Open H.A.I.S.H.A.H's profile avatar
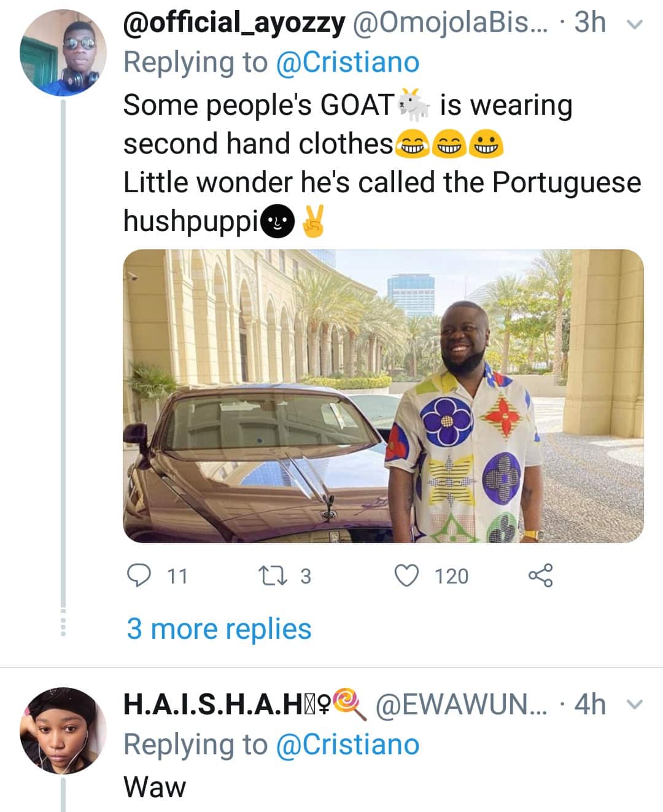The width and height of the screenshot is (663, 812). point(63,730)
